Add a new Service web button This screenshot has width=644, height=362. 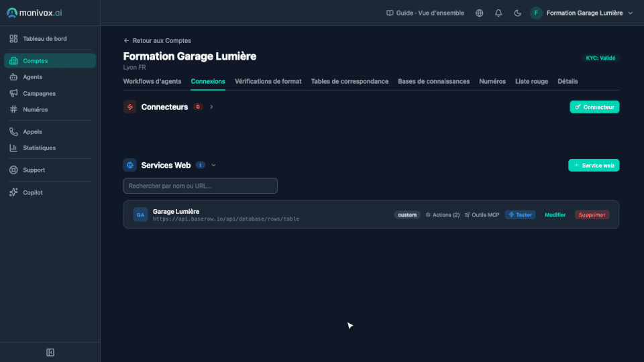[594, 166]
